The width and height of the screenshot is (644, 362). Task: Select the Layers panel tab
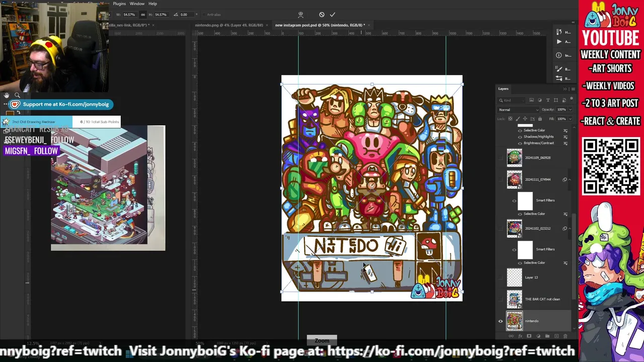503,89
